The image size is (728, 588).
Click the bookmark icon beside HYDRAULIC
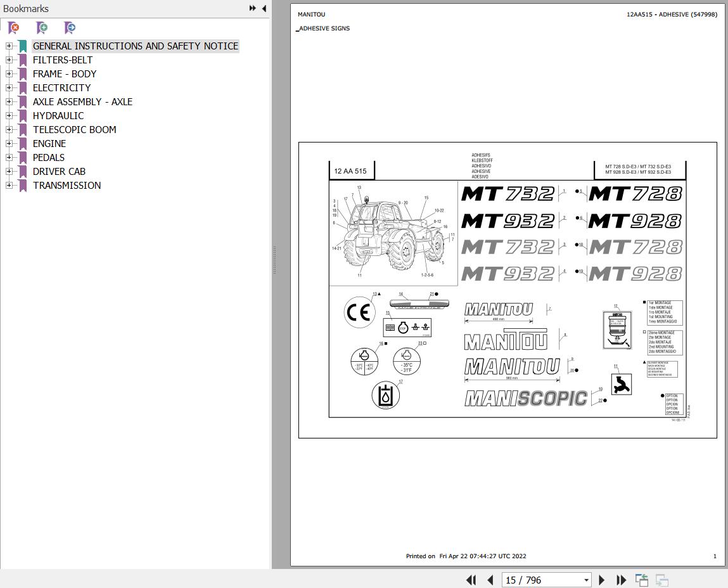(x=23, y=116)
